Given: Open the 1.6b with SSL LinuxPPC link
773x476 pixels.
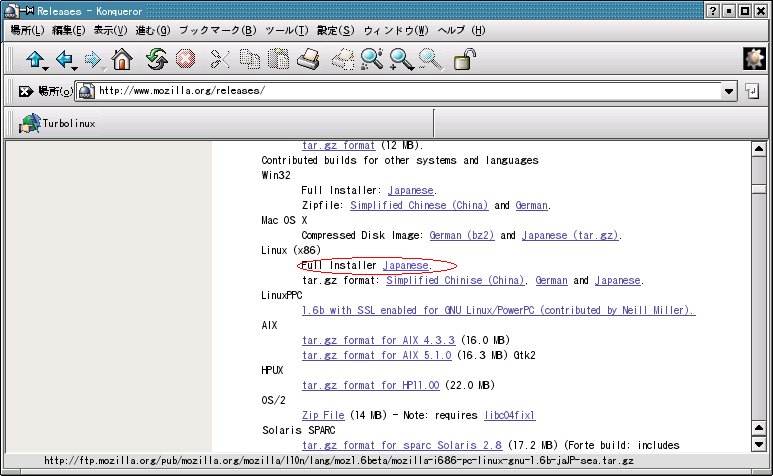Looking at the screenshot, I should [x=498, y=310].
